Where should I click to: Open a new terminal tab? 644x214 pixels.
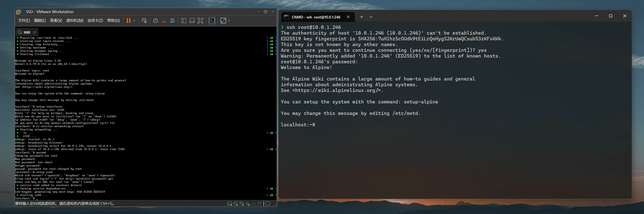(361, 17)
